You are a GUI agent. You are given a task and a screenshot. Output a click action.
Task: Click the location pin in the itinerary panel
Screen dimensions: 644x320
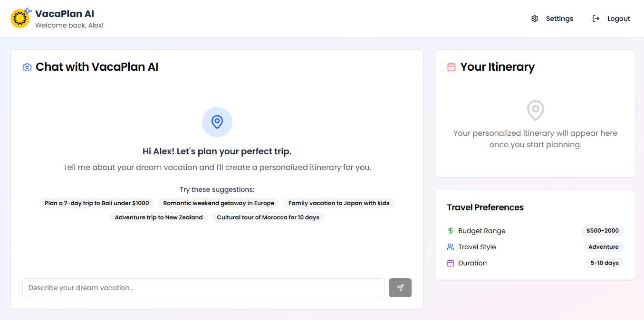(535, 110)
